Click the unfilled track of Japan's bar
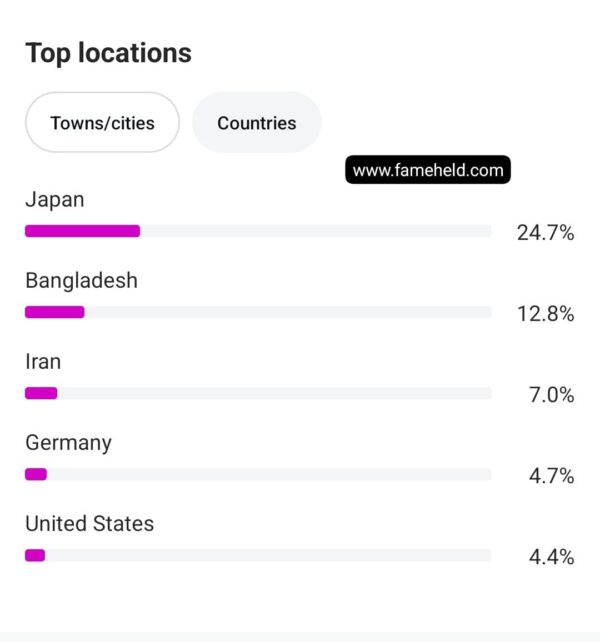Viewport: 600px width, 642px height. pos(315,231)
